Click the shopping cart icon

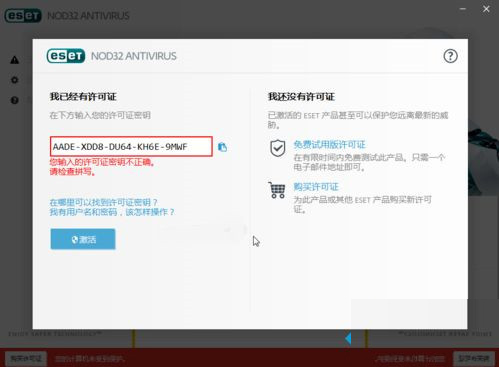click(277, 190)
